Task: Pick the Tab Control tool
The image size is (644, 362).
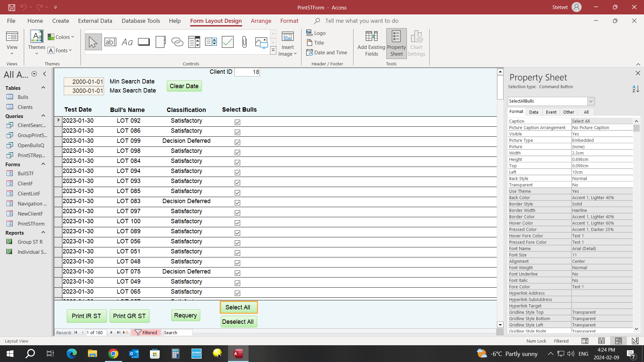Action: pos(161,42)
